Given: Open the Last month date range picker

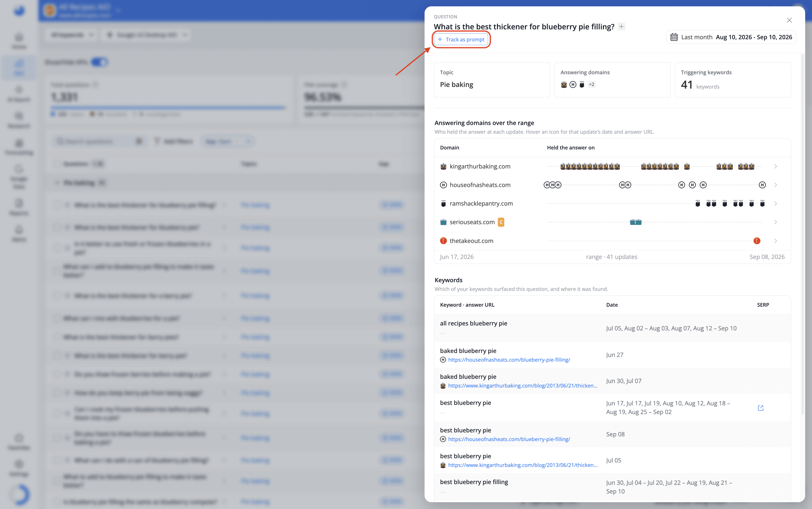Looking at the screenshot, I should 731,37.
